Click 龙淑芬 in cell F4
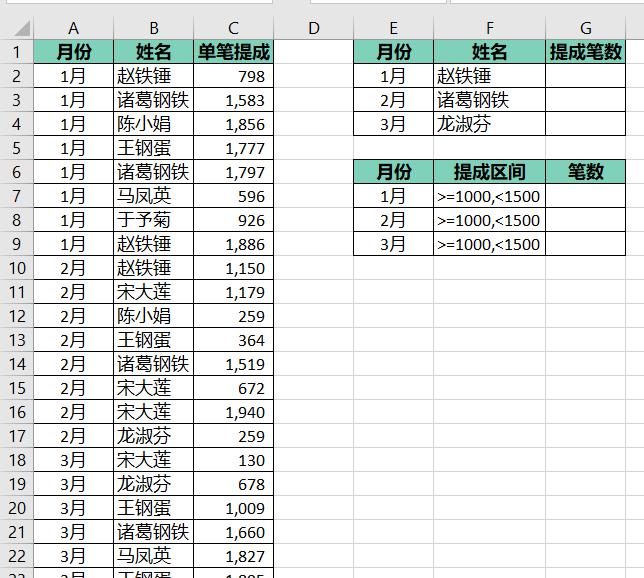 464,124
